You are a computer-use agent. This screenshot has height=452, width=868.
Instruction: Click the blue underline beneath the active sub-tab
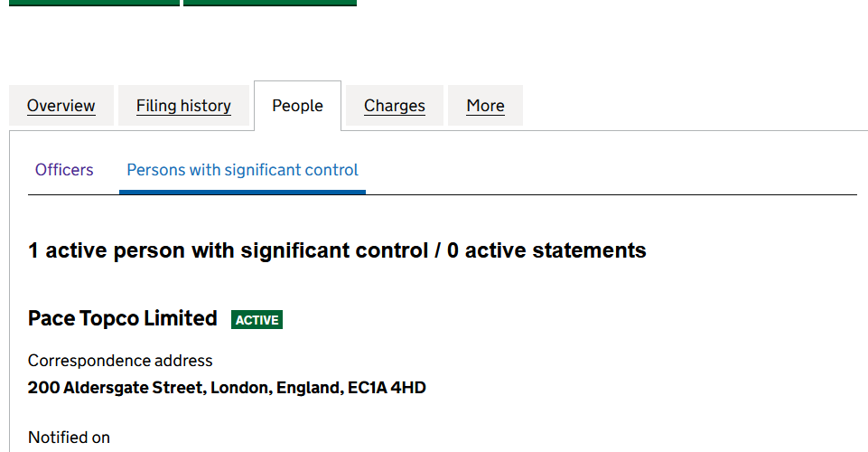point(242,192)
